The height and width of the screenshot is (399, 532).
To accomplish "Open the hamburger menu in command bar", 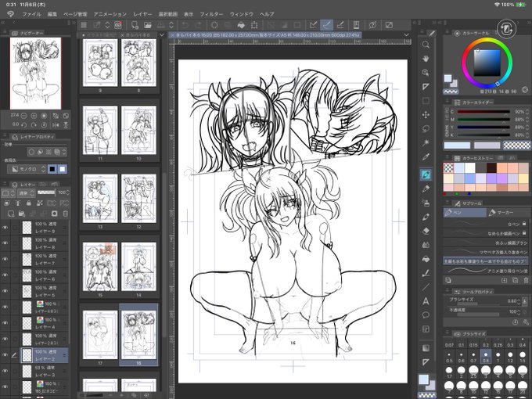I will coord(84,25).
